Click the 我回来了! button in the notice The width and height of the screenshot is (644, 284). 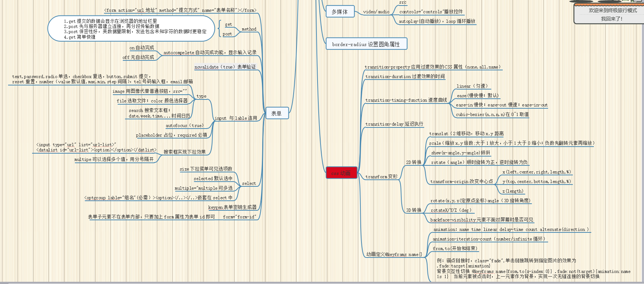click(x=612, y=19)
